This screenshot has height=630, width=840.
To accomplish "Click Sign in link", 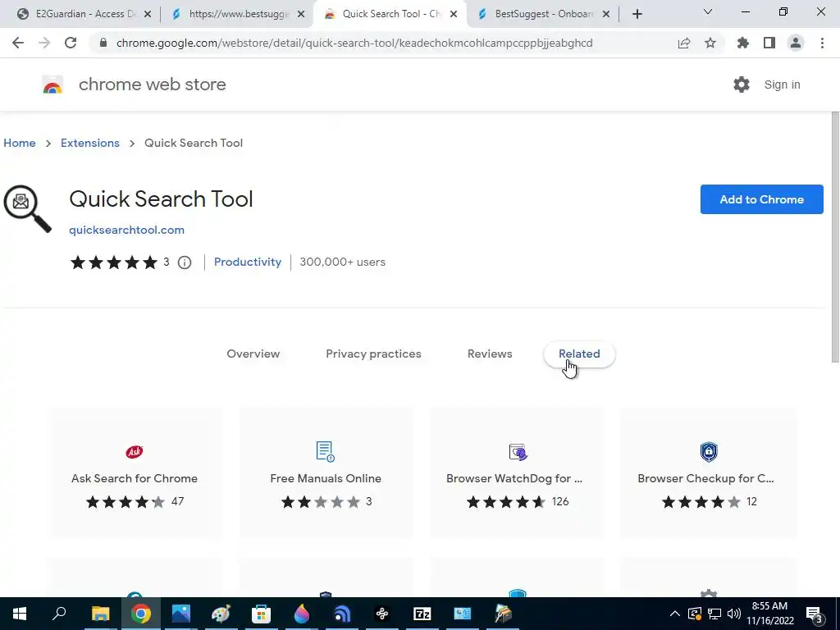I will 782,84.
